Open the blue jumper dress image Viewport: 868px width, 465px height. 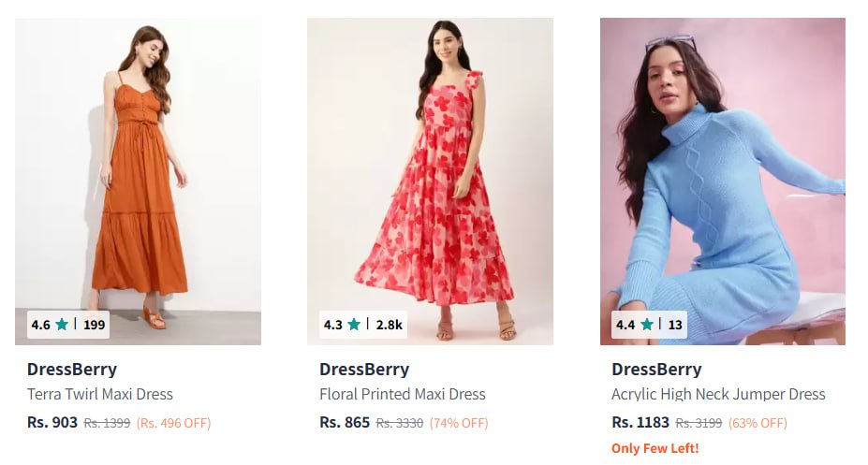pos(722,168)
